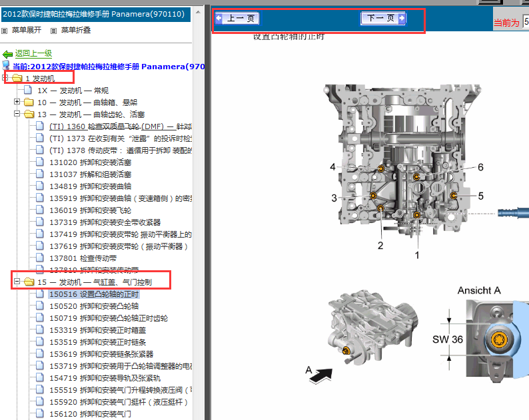Screen dimensions: 529x420
Task: Click the current manual title link
Action: click(x=109, y=67)
